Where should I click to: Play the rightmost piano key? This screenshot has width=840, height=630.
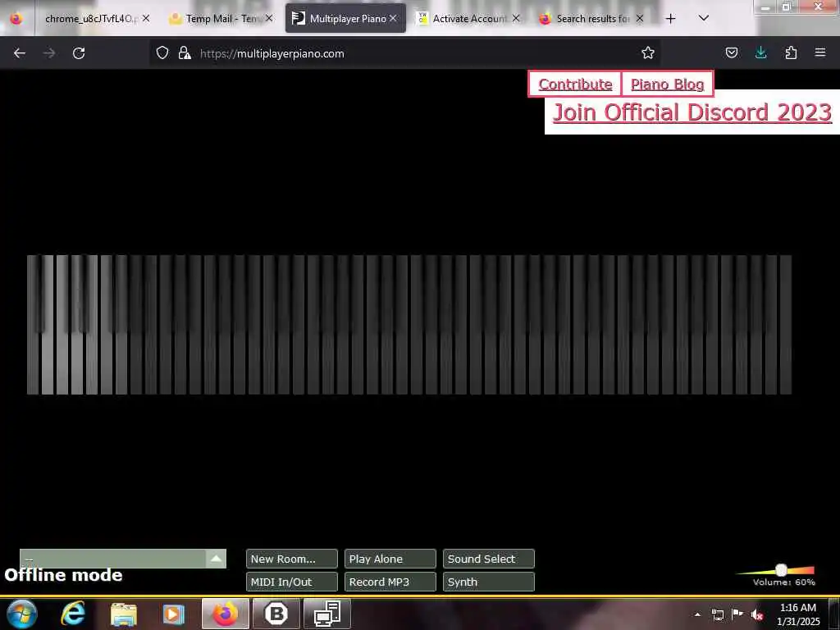point(785,325)
